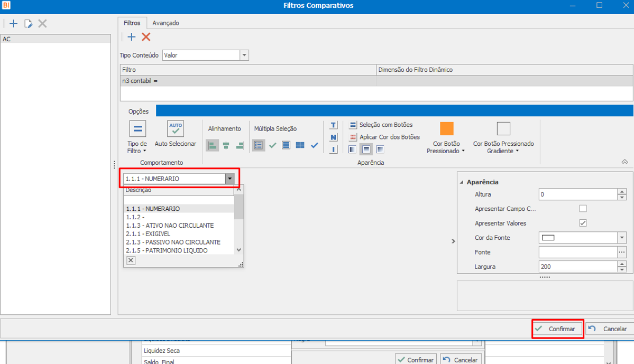Click Dimensão do Filtro Dinâmico column header
This screenshot has height=364, width=634.
click(x=504, y=70)
